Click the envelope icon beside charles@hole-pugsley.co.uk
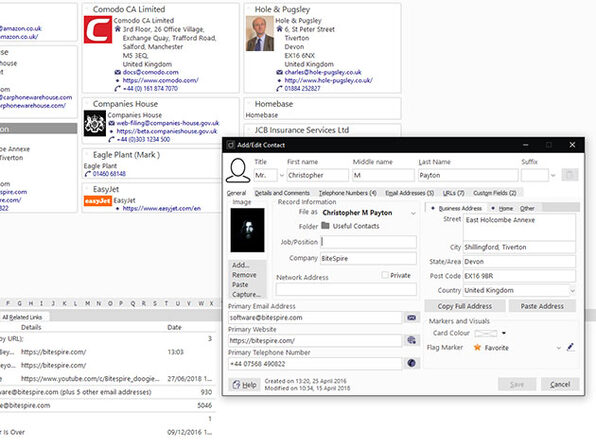The image size is (596, 447). pyautogui.click(x=279, y=72)
